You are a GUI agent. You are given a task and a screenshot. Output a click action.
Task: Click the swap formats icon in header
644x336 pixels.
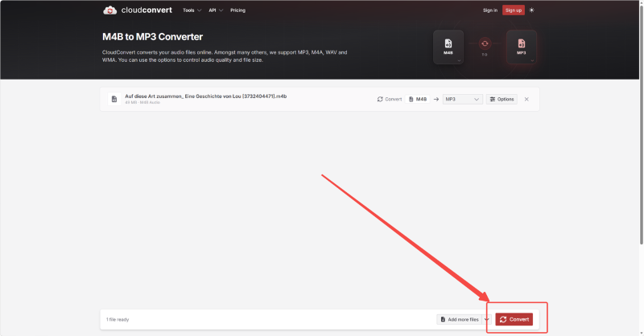click(485, 43)
